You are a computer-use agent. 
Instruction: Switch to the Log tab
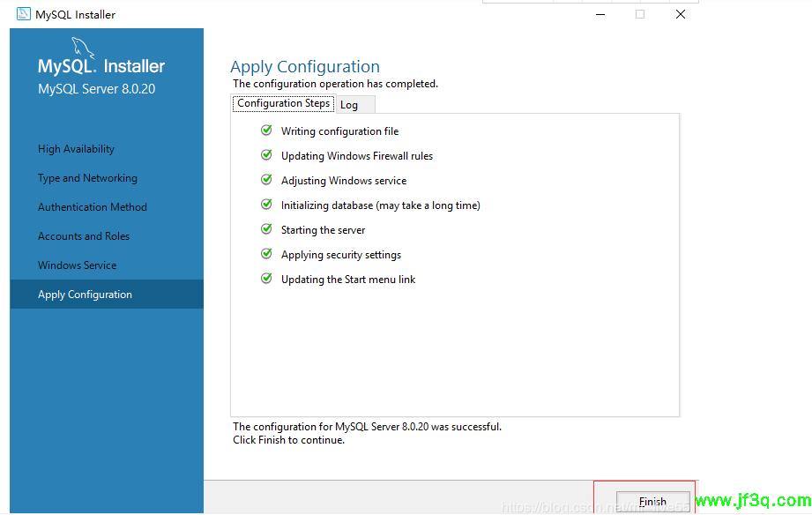pos(350,105)
